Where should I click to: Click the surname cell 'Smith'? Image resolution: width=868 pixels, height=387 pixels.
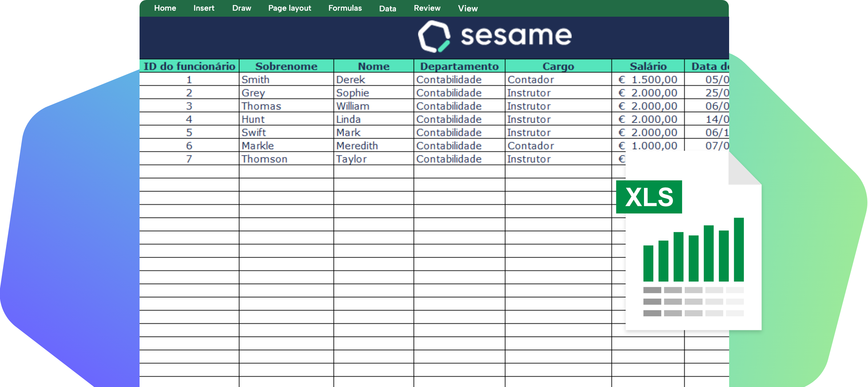tap(286, 79)
